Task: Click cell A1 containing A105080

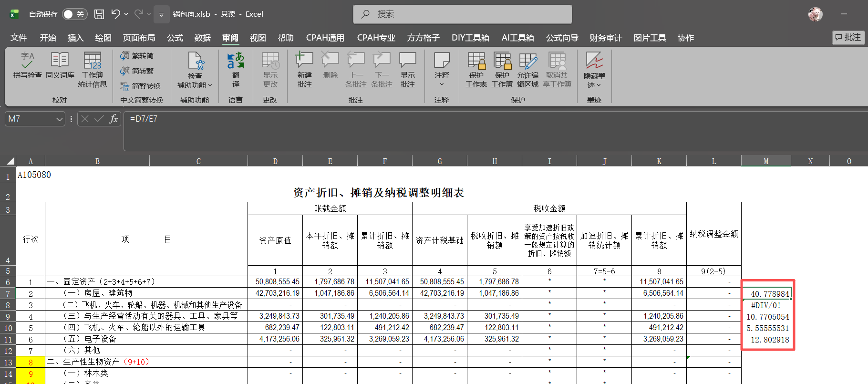Action: coord(31,175)
